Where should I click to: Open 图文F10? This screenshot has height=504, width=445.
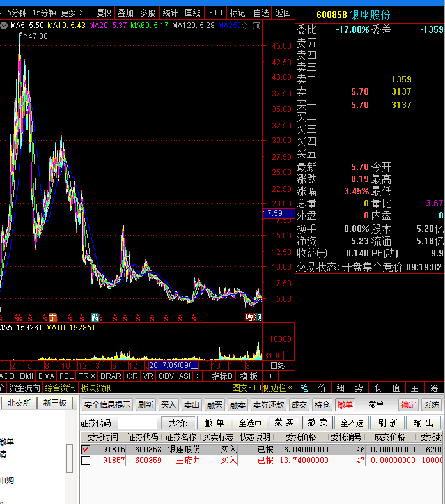pos(246,388)
